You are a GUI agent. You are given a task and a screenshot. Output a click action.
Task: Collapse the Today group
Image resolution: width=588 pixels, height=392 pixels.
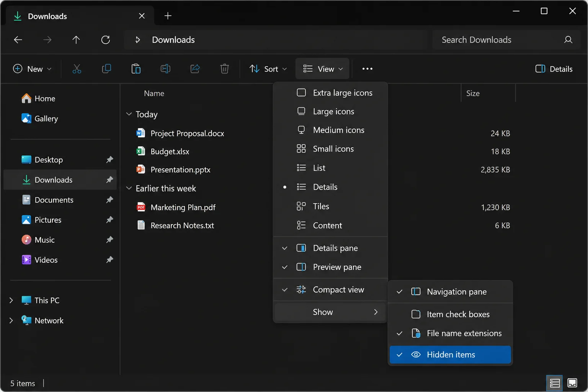click(x=129, y=114)
